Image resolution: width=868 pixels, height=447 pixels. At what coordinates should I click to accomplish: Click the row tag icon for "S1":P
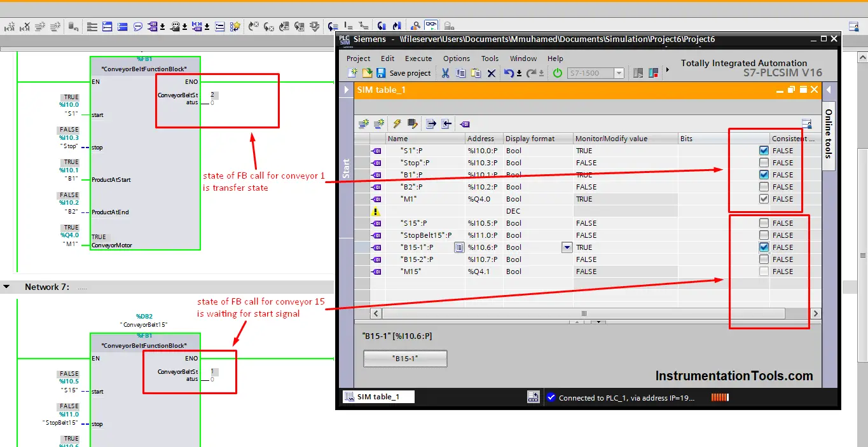click(377, 151)
